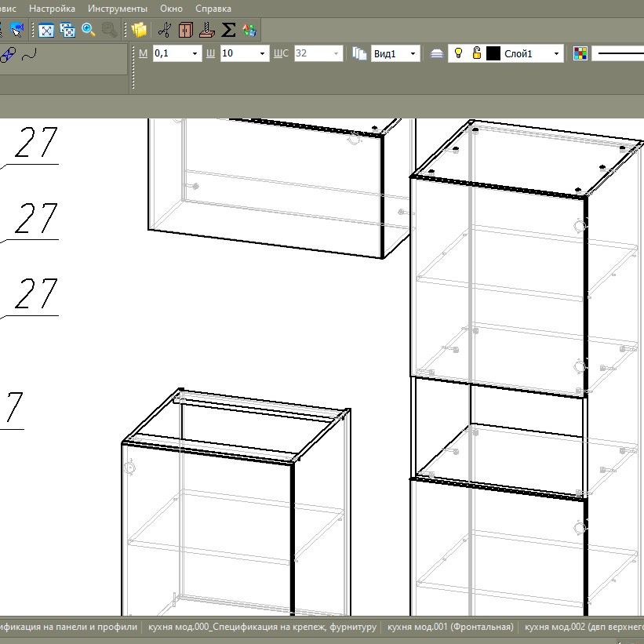
Task: Click the scissors cutting tool icon
Action: pos(165,30)
